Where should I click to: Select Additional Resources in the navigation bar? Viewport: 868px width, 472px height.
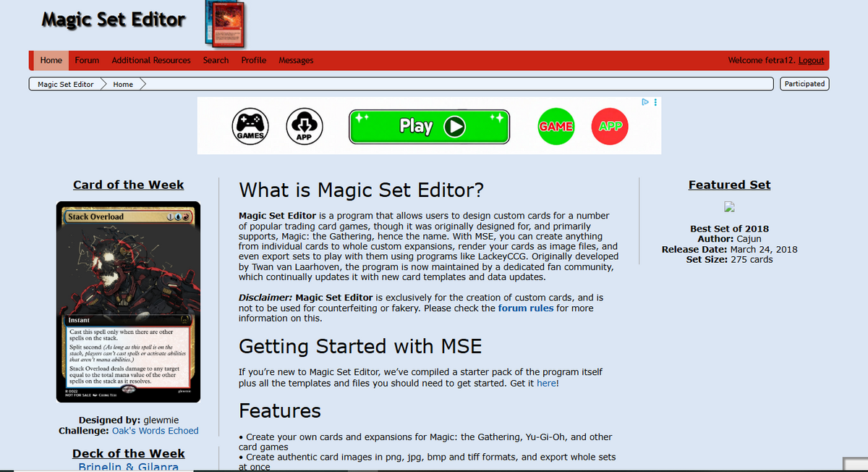(150, 60)
